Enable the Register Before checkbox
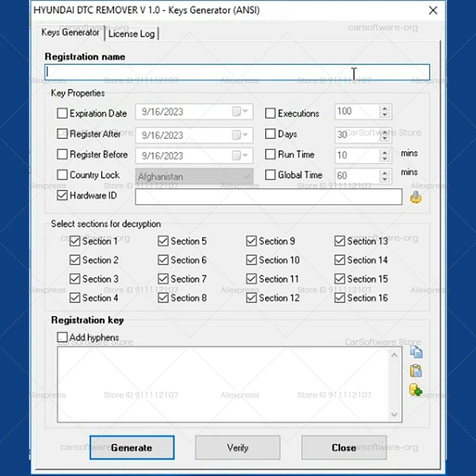 pyautogui.click(x=62, y=154)
